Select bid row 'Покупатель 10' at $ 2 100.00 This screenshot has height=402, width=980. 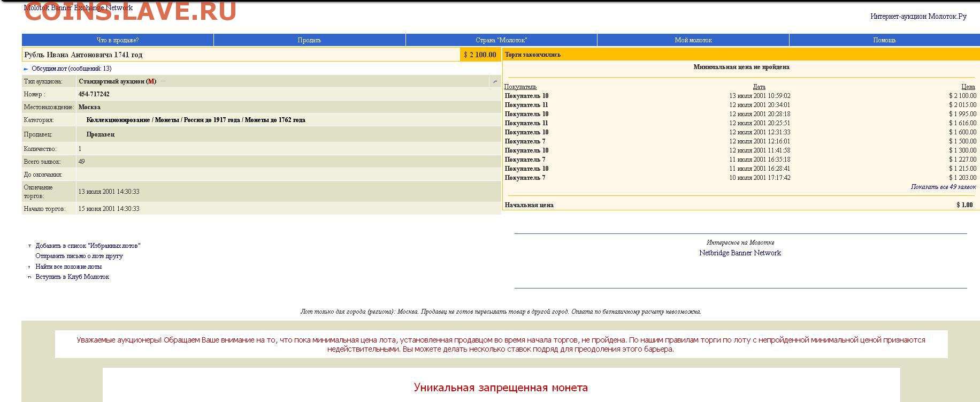pyautogui.click(x=740, y=96)
